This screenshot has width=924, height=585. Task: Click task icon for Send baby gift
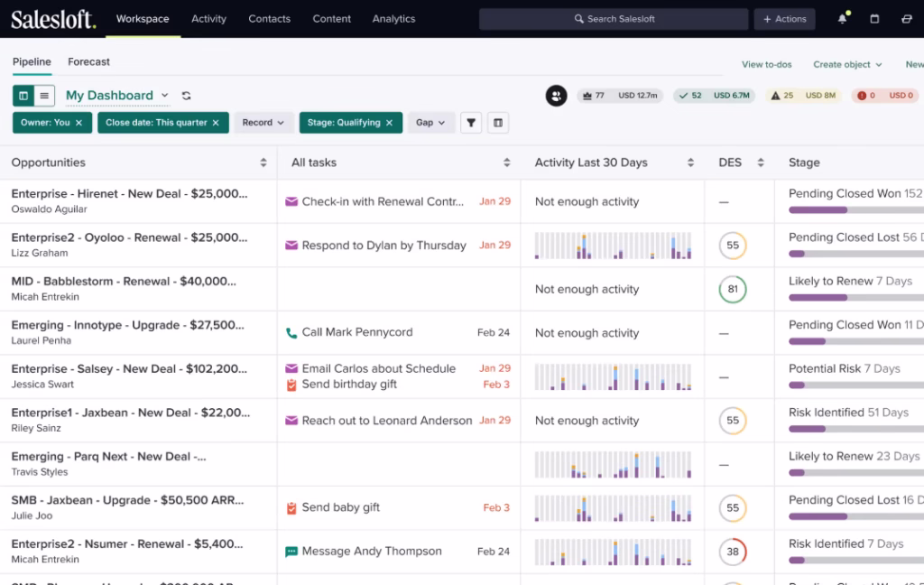click(x=291, y=507)
